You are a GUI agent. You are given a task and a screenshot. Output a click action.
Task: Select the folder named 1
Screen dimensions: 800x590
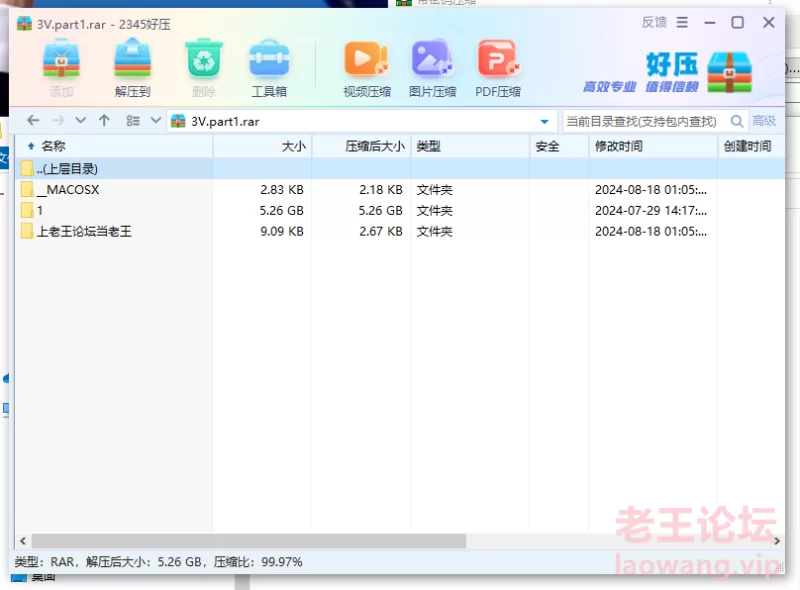coord(400,210)
